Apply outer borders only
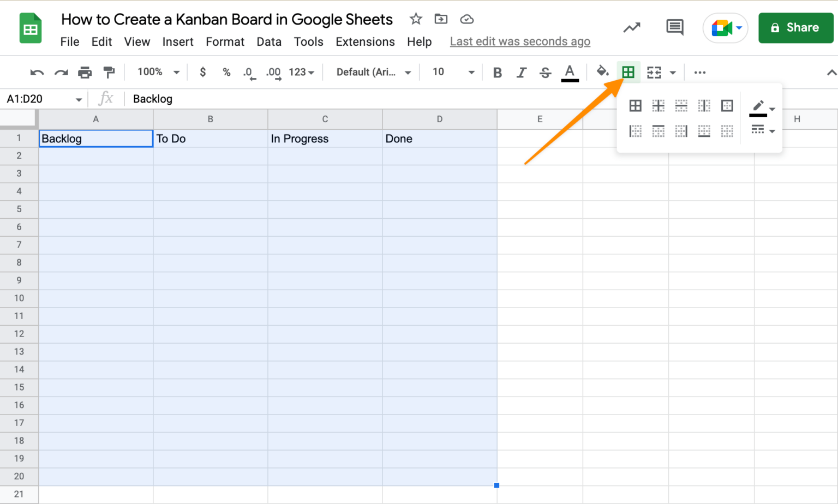This screenshot has width=838, height=504. [x=727, y=105]
